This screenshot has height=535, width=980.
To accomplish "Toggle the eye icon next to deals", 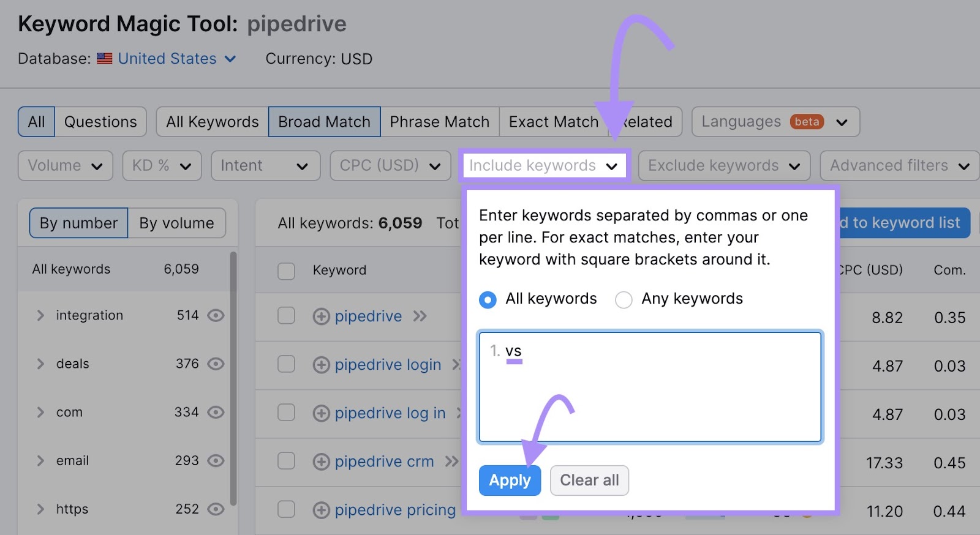I will (x=216, y=364).
